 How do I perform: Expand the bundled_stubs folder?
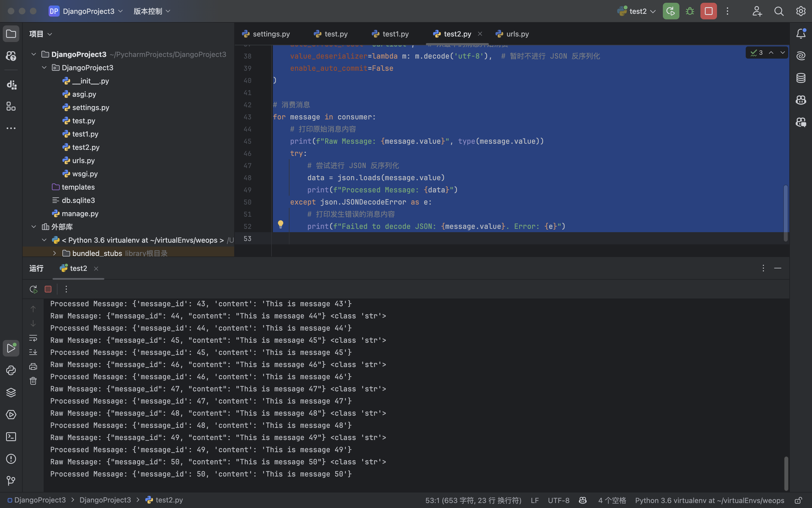tap(54, 253)
